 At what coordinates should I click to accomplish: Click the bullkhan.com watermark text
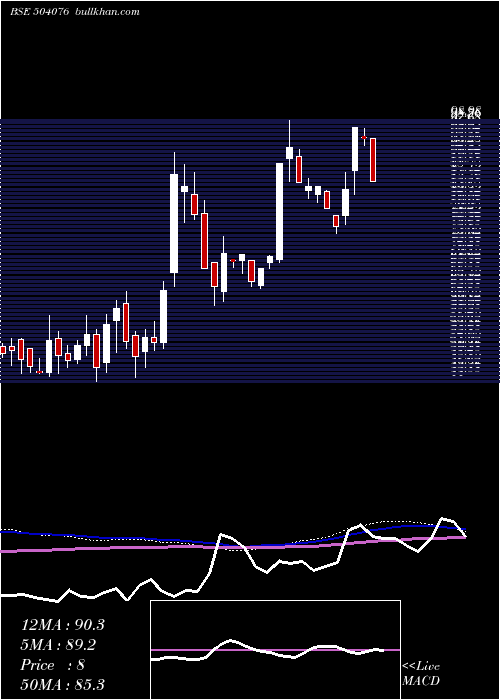coord(108,12)
